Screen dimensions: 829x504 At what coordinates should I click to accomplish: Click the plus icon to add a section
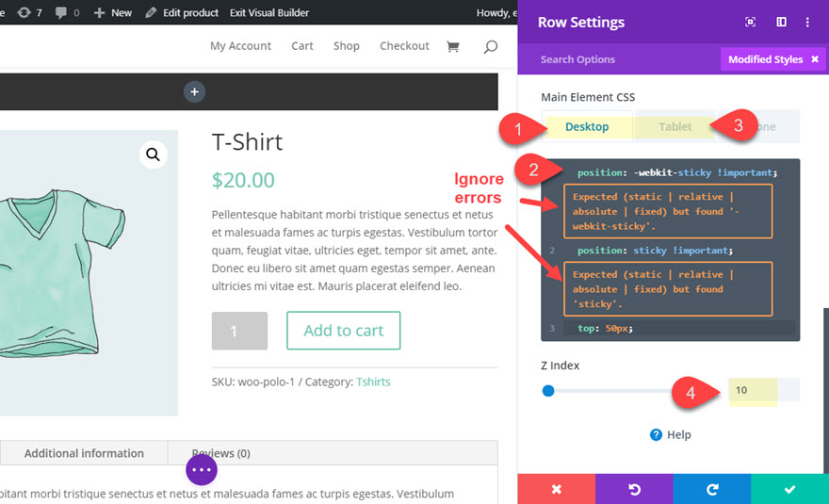[194, 91]
